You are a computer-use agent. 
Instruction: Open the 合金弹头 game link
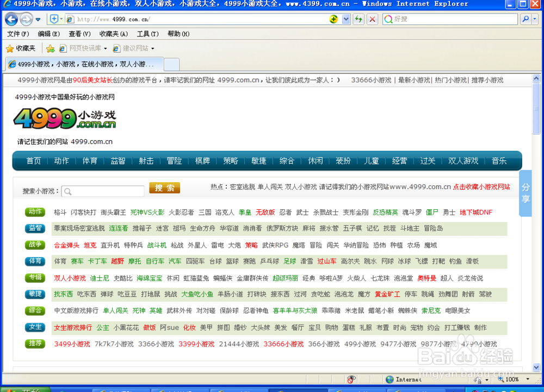(x=66, y=245)
